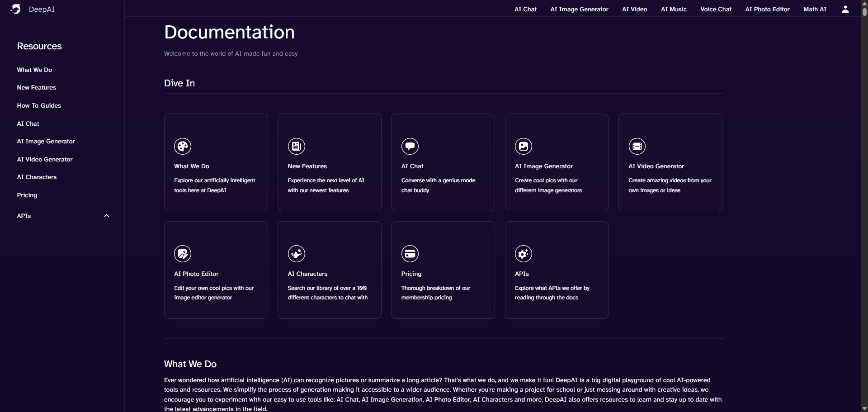Open the user profile icon

(x=845, y=9)
